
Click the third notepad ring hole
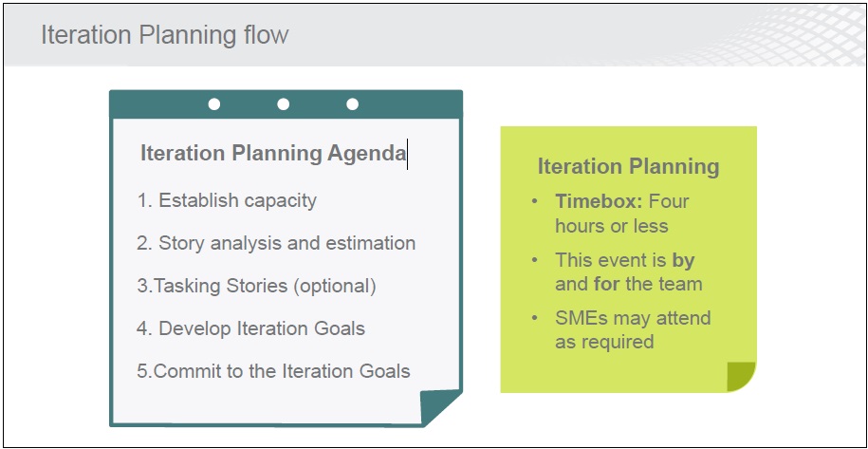click(352, 104)
